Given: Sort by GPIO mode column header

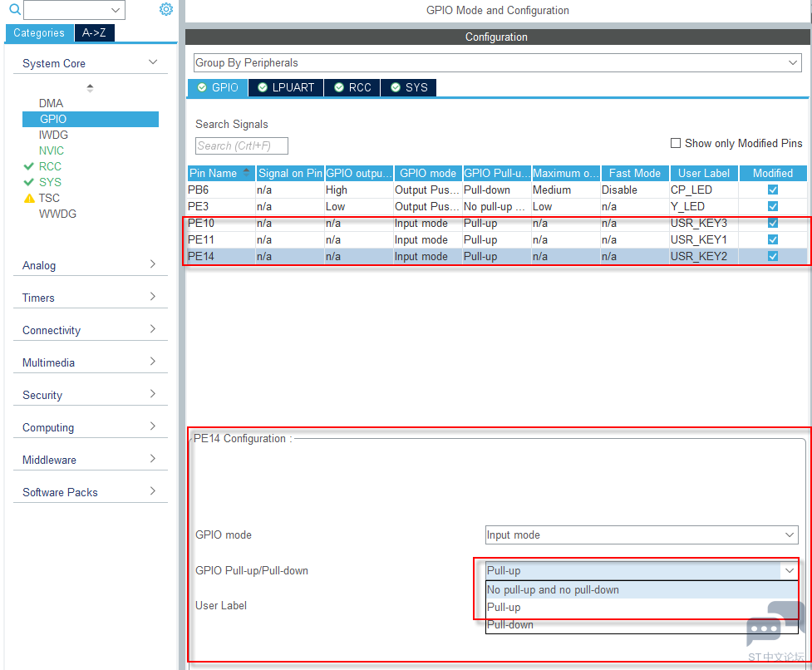Looking at the screenshot, I should (428, 173).
